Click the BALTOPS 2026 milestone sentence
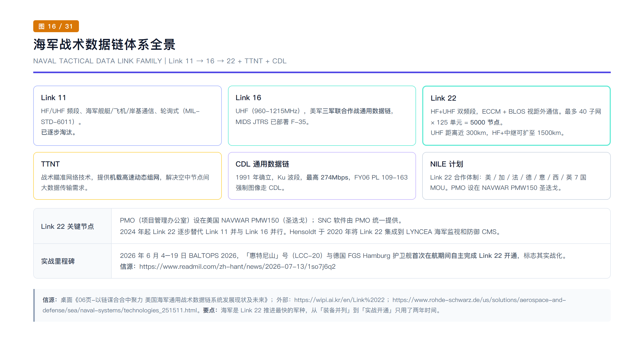The height and width of the screenshot is (358, 644). pos(344,256)
